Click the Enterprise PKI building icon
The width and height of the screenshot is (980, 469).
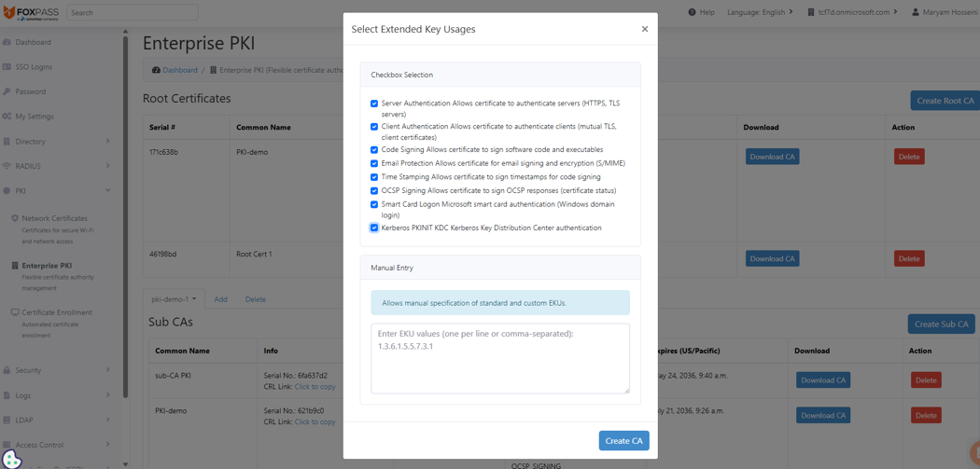pos(16,266)
